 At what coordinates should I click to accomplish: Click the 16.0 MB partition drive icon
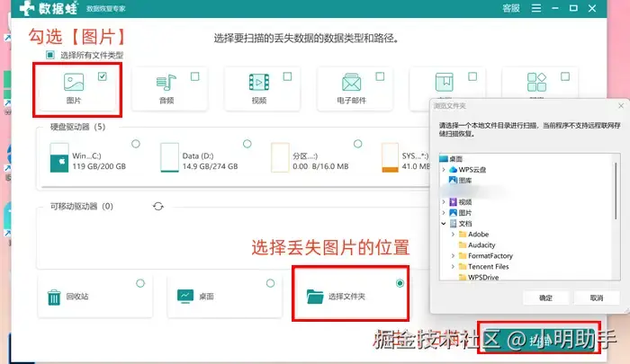(280, 157)
